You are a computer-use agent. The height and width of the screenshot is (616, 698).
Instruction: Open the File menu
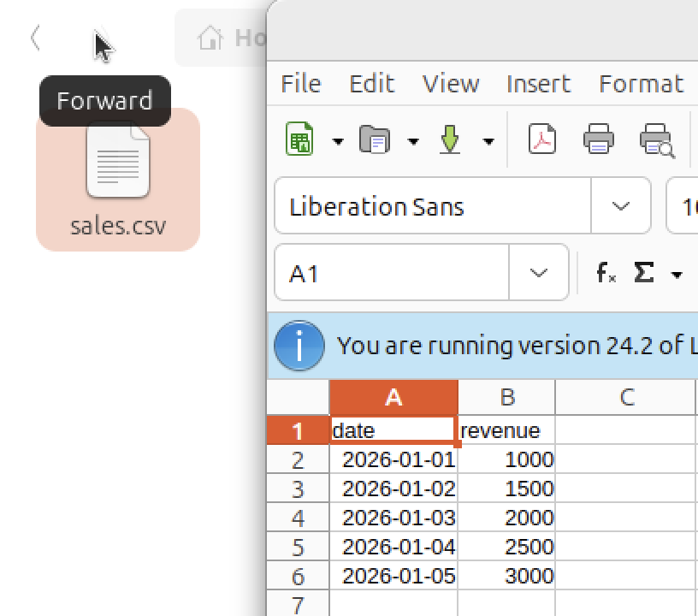click(300, 84)
